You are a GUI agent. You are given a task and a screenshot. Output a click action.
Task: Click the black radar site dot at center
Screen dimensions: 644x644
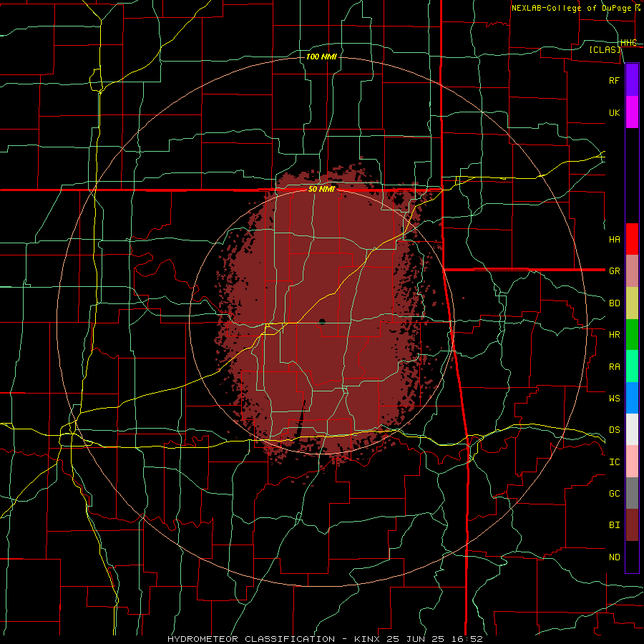click(x=322, y=321)
